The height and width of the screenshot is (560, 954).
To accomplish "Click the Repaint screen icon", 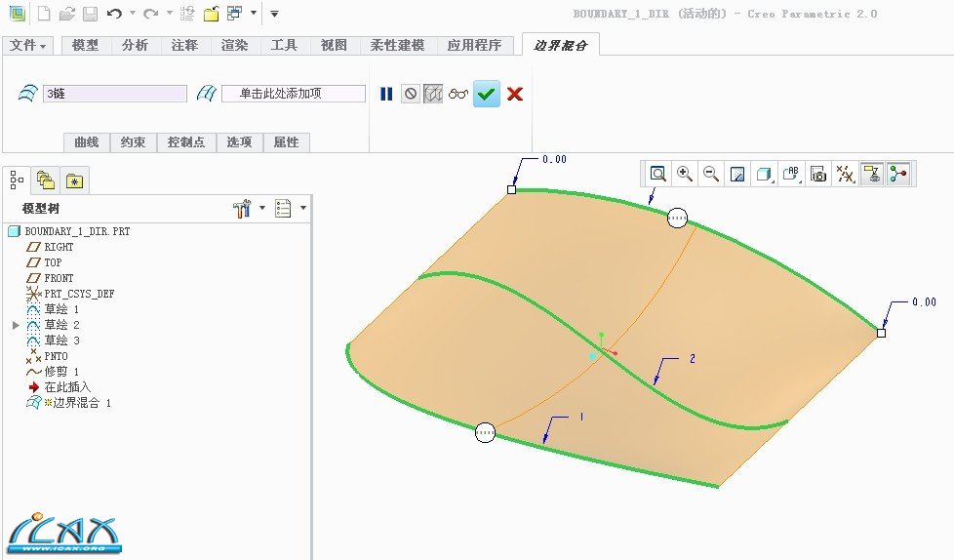I will [737, 174].
